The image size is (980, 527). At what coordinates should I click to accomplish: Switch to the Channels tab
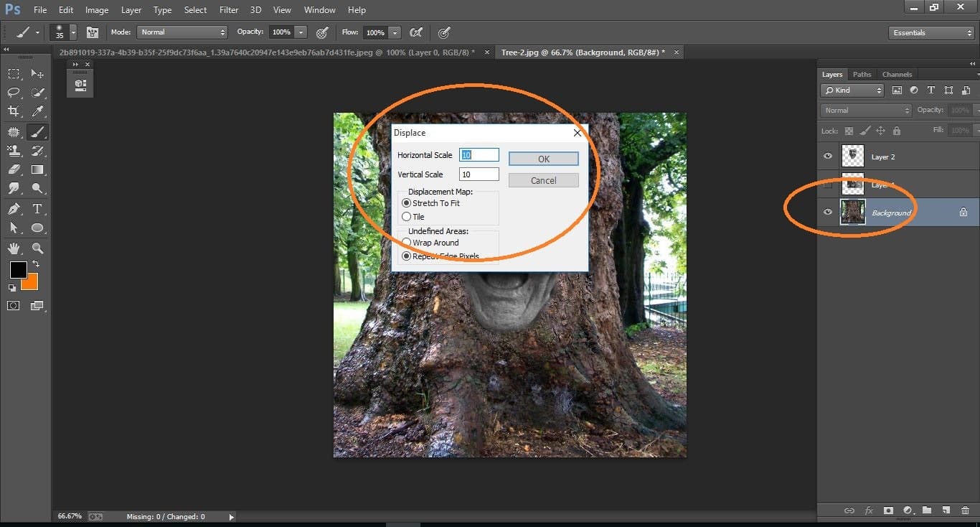point(897,74)
